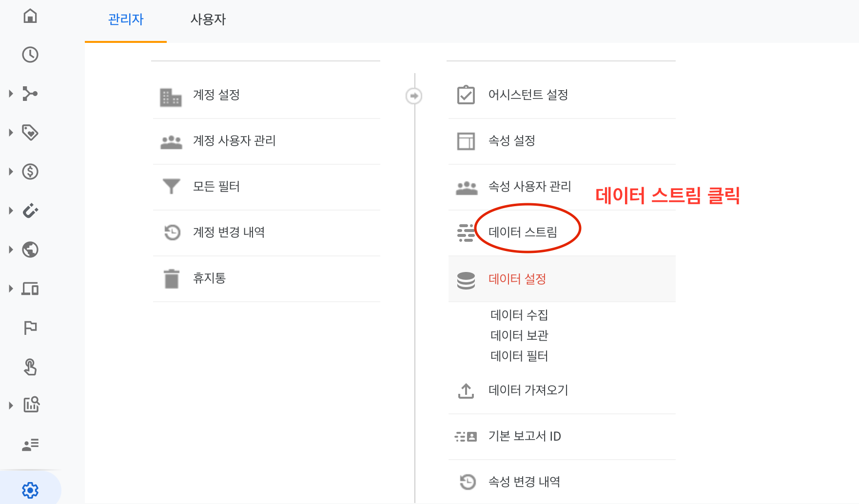Open the Conversions flag icon
The width and height of the screenshot is (859, 504).
(x=30, y=328)
